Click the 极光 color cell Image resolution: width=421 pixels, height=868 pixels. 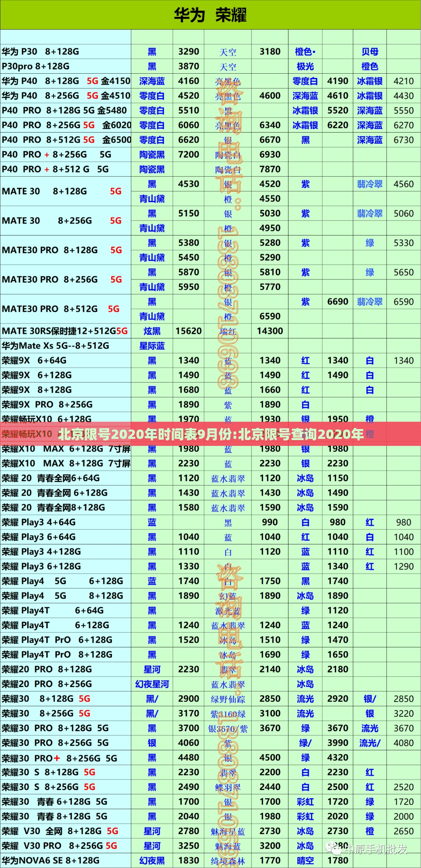pyautogui.click(x=305, y=66)
